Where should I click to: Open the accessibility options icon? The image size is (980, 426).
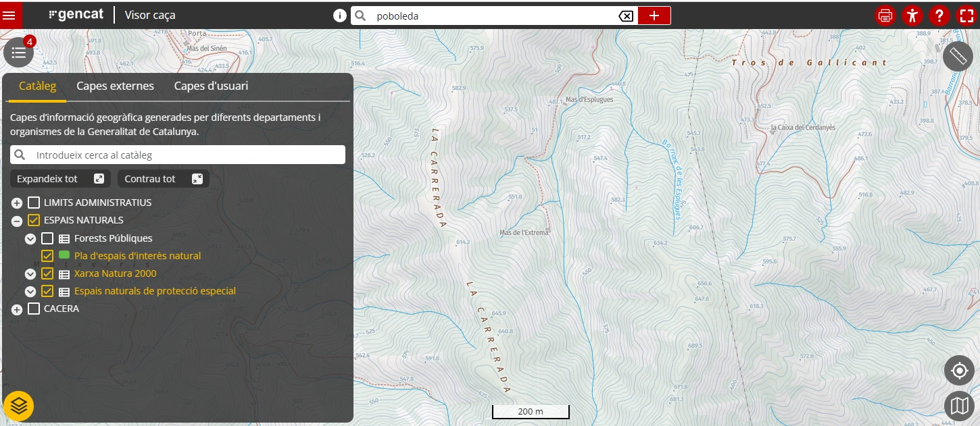pos(912,16)
